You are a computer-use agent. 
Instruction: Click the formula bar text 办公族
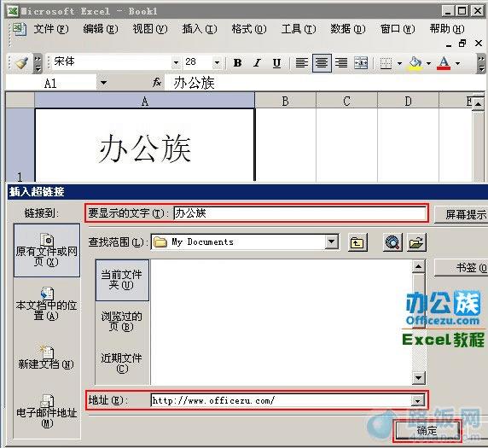click(195, 83)
